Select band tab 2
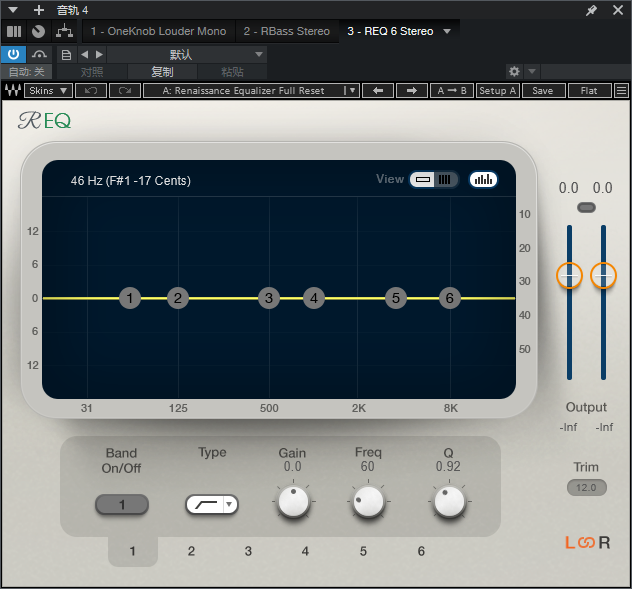632x589 pixels. (x=191, y=551)
